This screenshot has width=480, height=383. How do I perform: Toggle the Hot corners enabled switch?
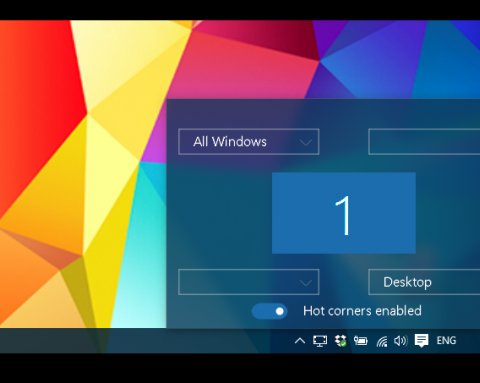269,311
